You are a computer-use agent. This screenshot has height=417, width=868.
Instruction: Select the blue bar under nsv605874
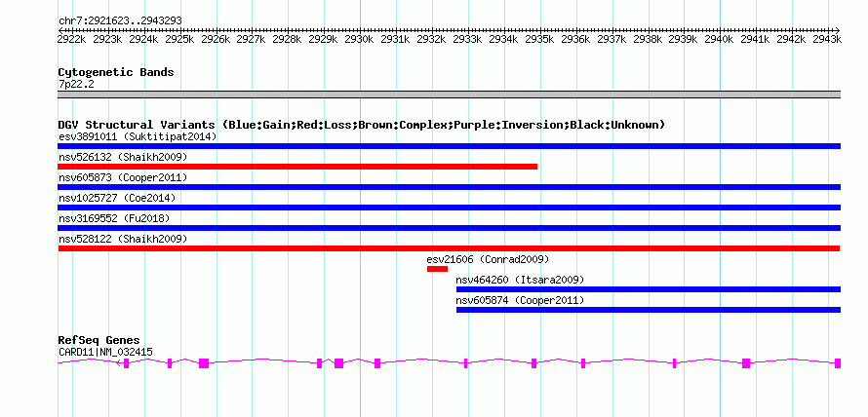[x=649, y=310]
